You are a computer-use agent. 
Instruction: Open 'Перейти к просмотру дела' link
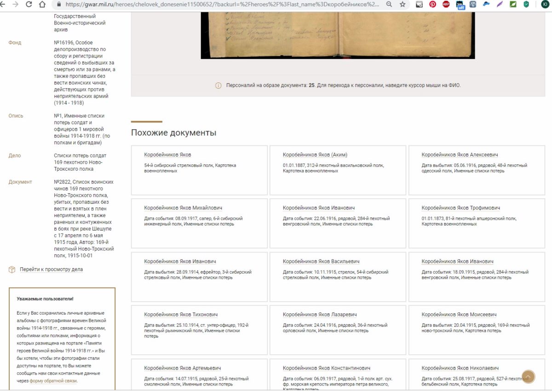point(51,270)
